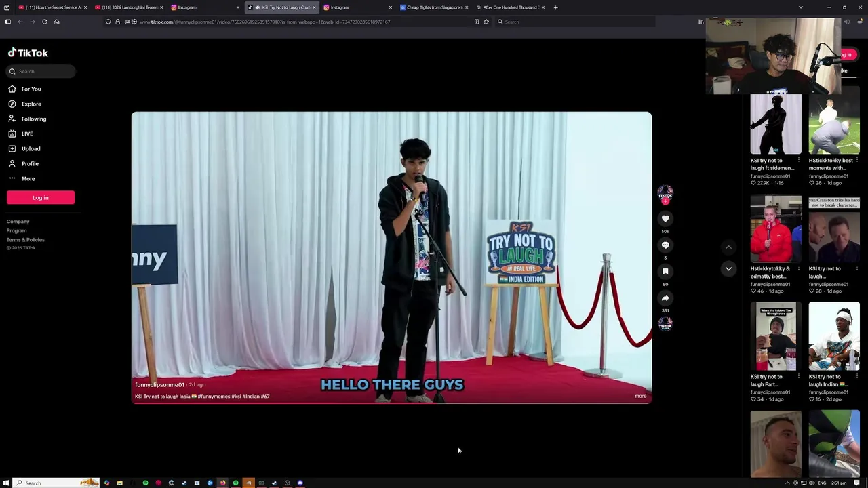Open the list all tabs dropdown arrow
The height and width of the screenshot is (488, 868).
click(801, 7)
